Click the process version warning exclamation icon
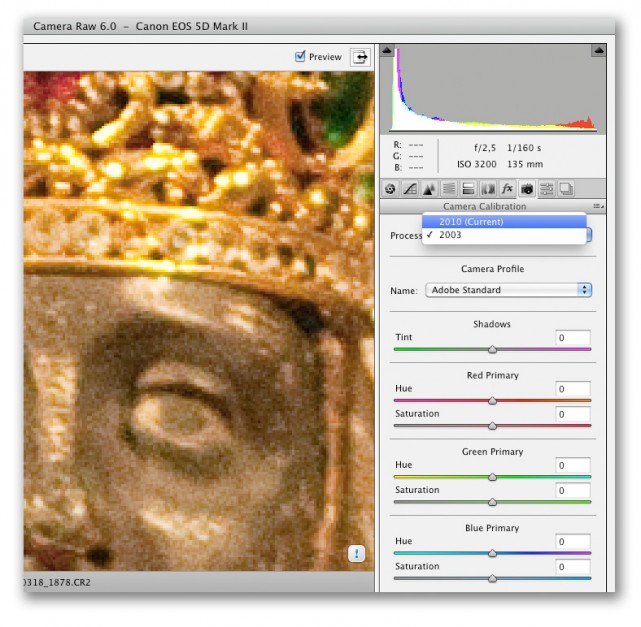Viewport: 641px width, 627px height. (356, 554)
